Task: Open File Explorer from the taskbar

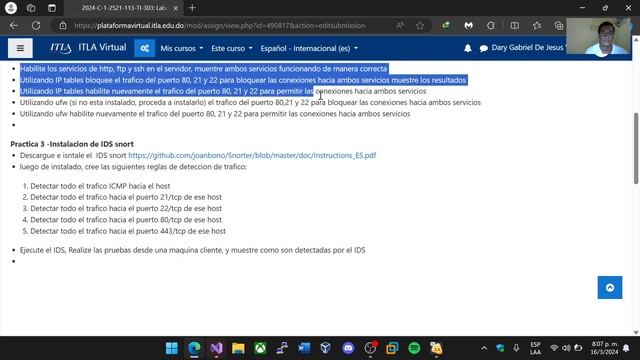Action: (x=238, y=348)
